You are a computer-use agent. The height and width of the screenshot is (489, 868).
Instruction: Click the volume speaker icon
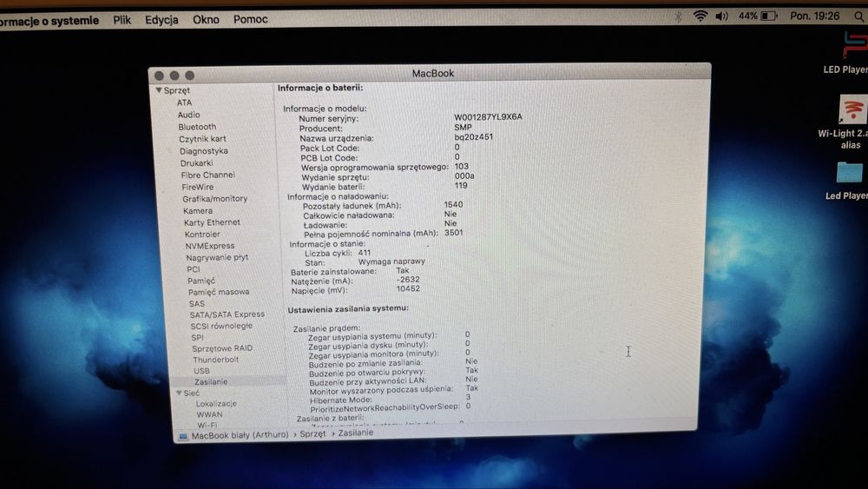tap(721, 16)
